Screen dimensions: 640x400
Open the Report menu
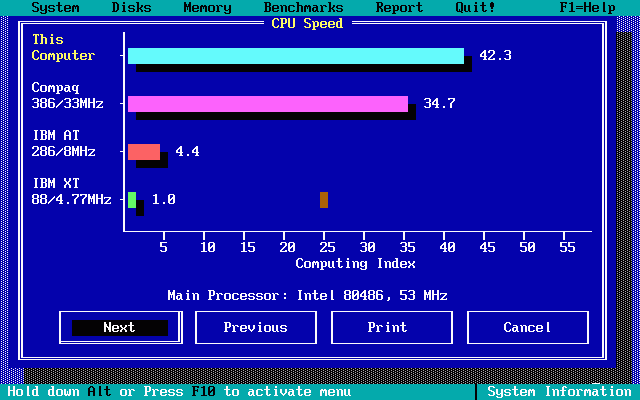(399, 7)
